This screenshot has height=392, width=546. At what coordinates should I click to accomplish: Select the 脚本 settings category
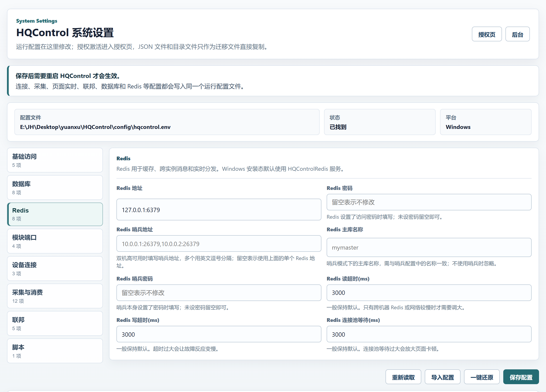click(x=55, y=351)
